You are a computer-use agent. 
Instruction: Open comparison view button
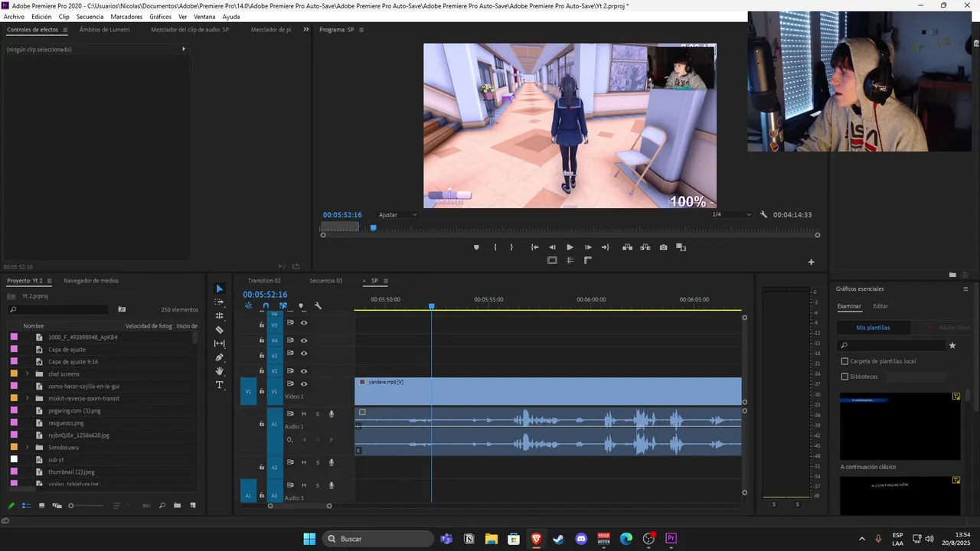coord(681,247)
